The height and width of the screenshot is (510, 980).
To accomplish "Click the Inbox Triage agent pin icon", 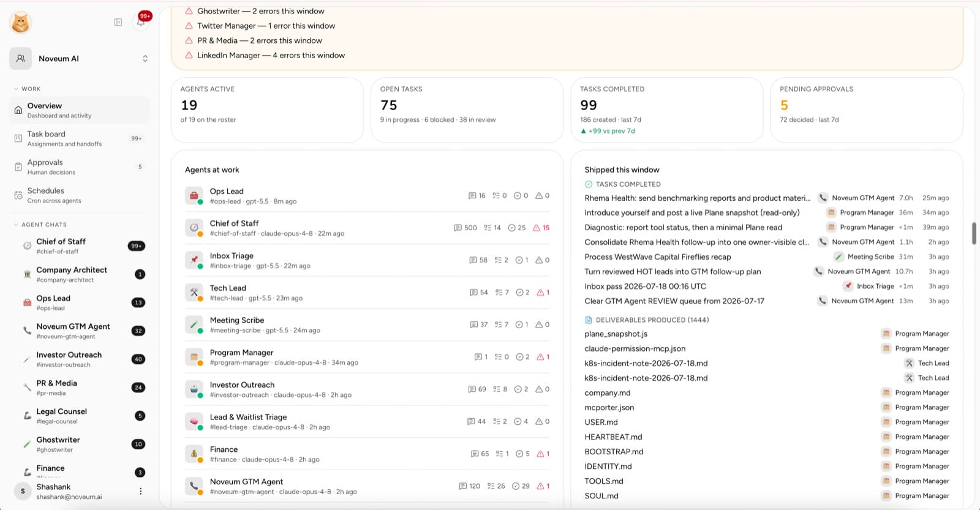I will click(194, 260).
